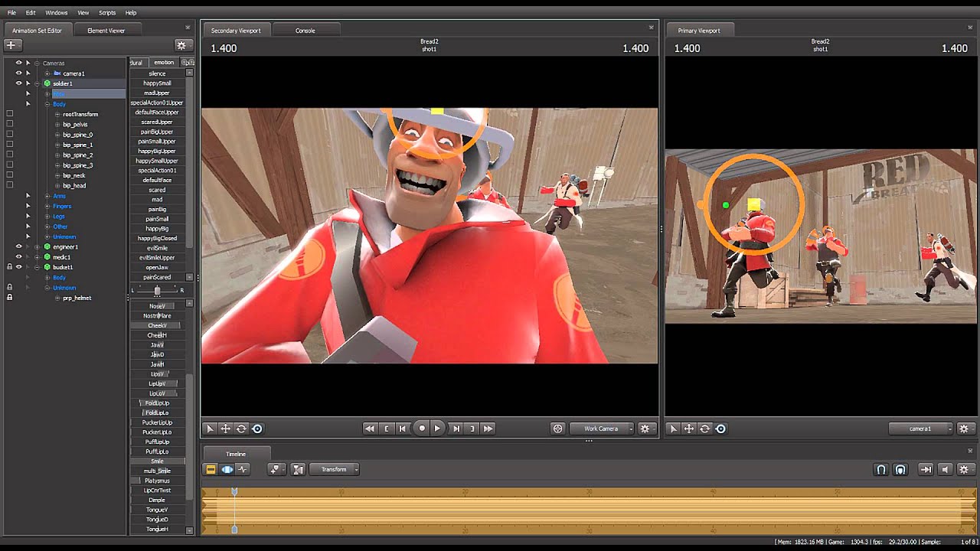Toggle the lock icon for bucket1
980x551 pixels.
coord(9,267)
